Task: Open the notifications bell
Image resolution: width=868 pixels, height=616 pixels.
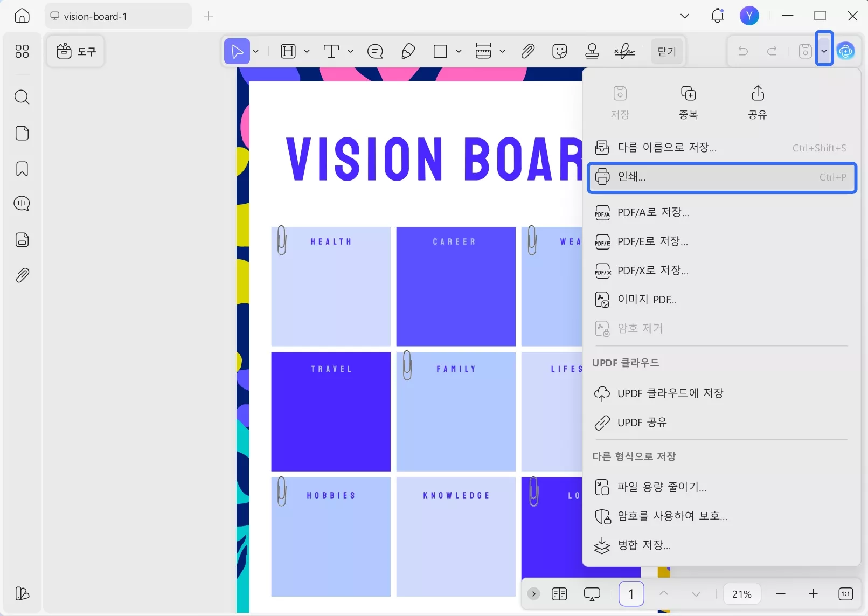Action: pyautogui.click(x=718, y=16)
